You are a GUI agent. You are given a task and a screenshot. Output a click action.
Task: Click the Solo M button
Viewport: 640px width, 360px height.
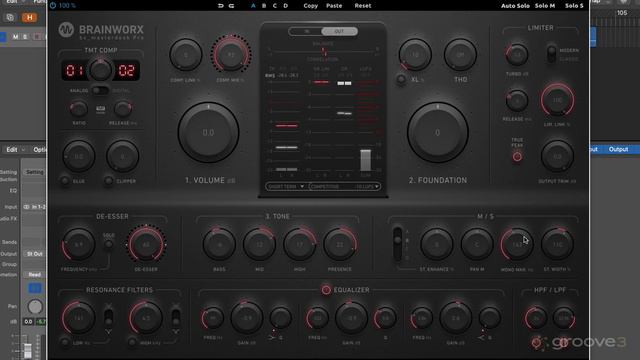pyautogui.click(x=545, y=6)
